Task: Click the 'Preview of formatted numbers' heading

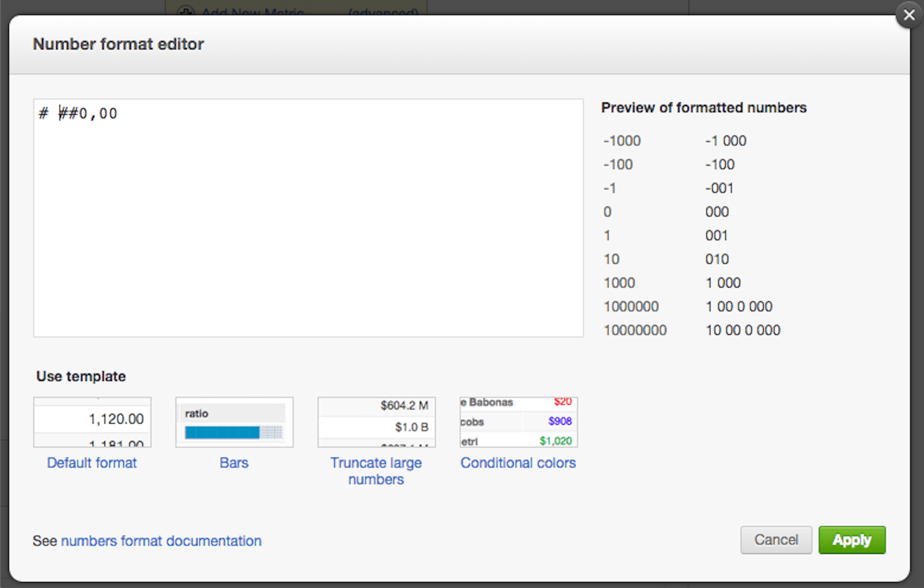Action: point(703,108)
